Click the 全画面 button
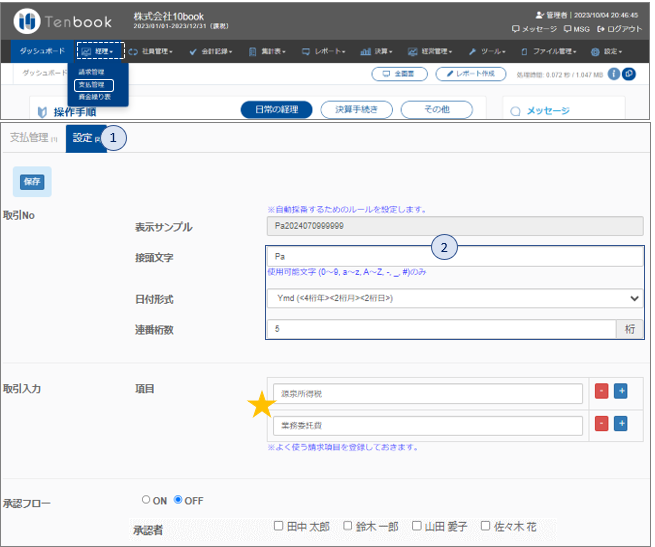The width and height of the screenshot is (655, 547). pos(399,74)
